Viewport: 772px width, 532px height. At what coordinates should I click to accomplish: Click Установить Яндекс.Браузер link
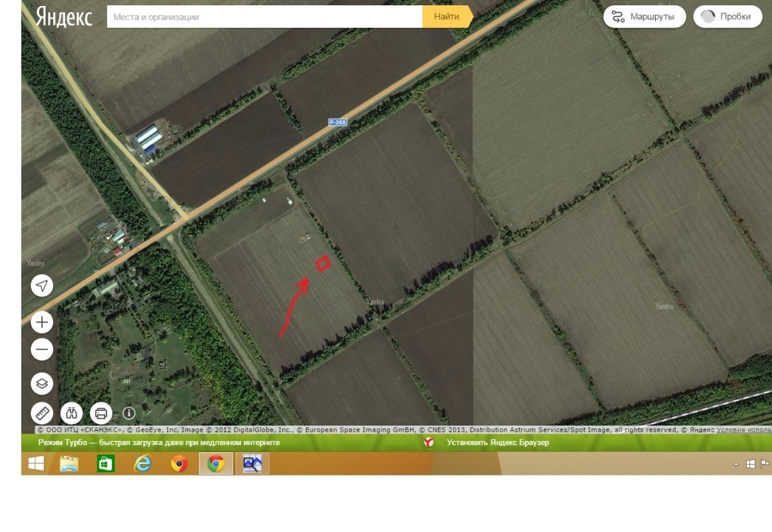coord(498,442)
